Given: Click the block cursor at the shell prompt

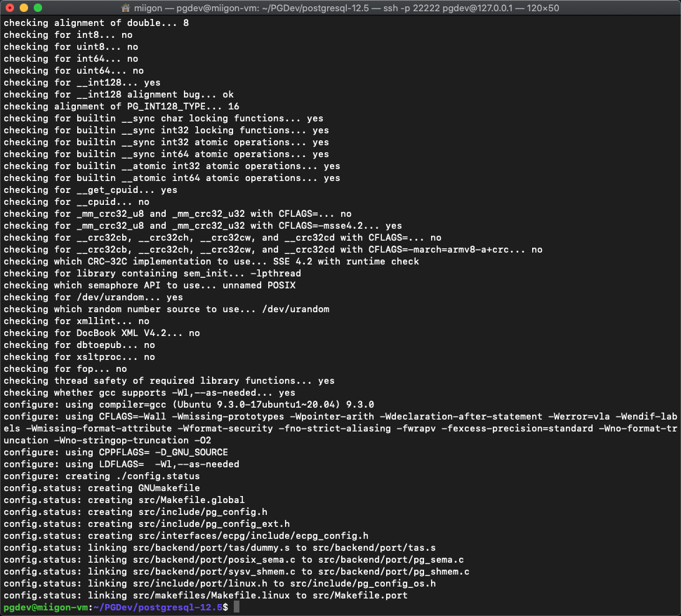Looking at the screenshot, I should (x=236, y=606).
